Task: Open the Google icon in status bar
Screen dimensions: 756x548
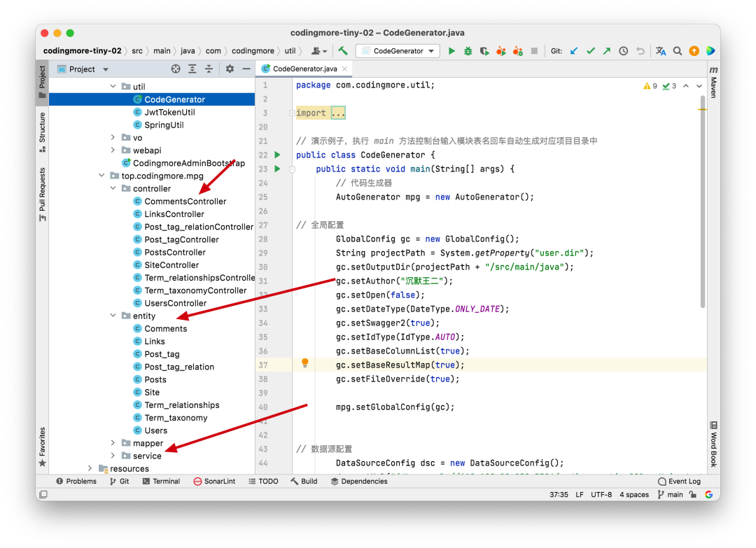Action: coord(708,494)
